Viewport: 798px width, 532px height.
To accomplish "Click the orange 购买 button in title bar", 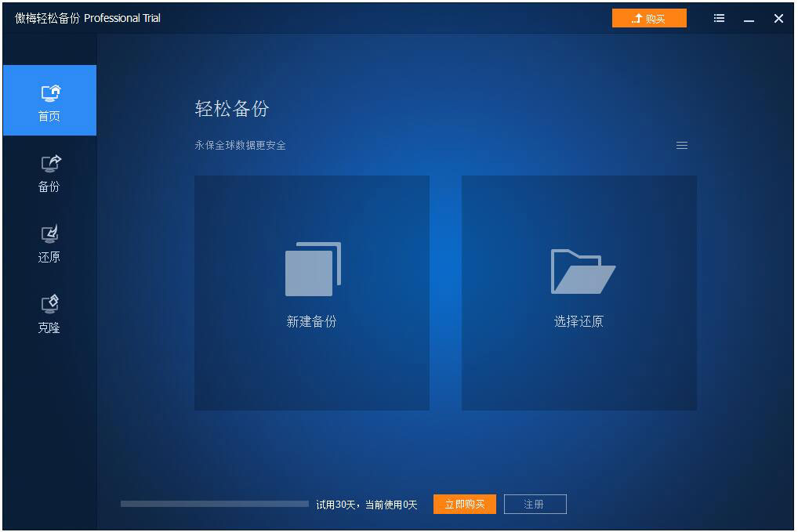I will tap(649, 17).
